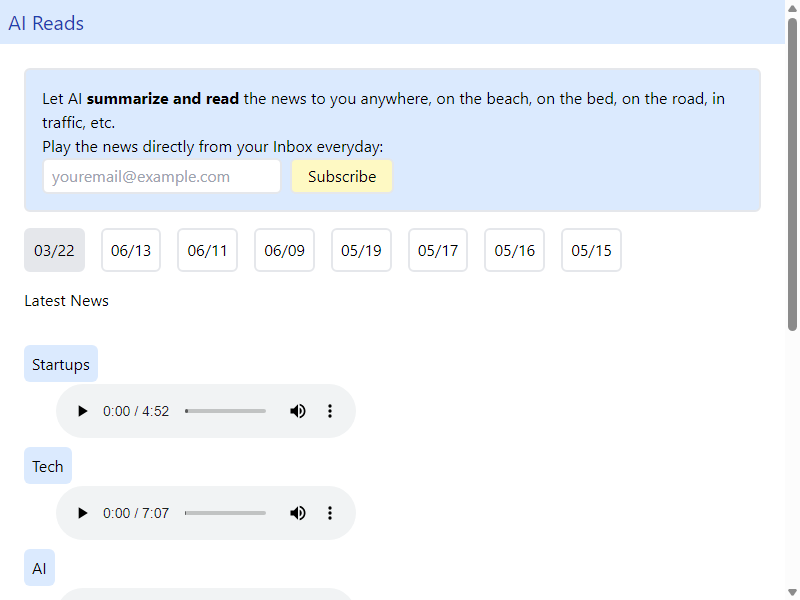800x600 pixels.
Task: Seek along the Tech audio progress bar
Action: (x=226, y=513)
